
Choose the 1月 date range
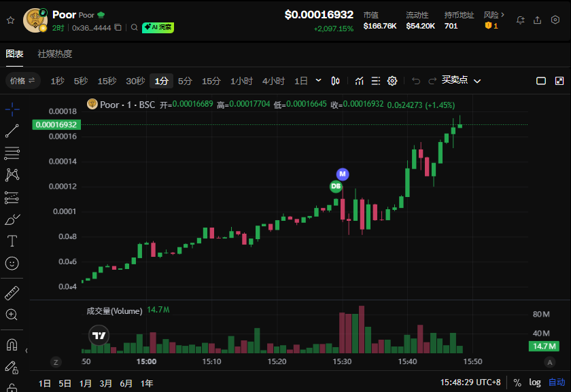86,383
